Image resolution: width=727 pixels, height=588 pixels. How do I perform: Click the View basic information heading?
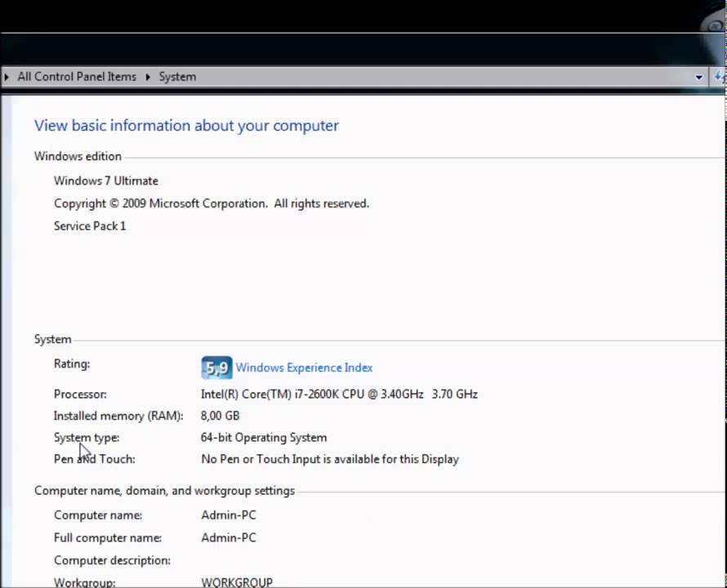click(x=186, y=126)
